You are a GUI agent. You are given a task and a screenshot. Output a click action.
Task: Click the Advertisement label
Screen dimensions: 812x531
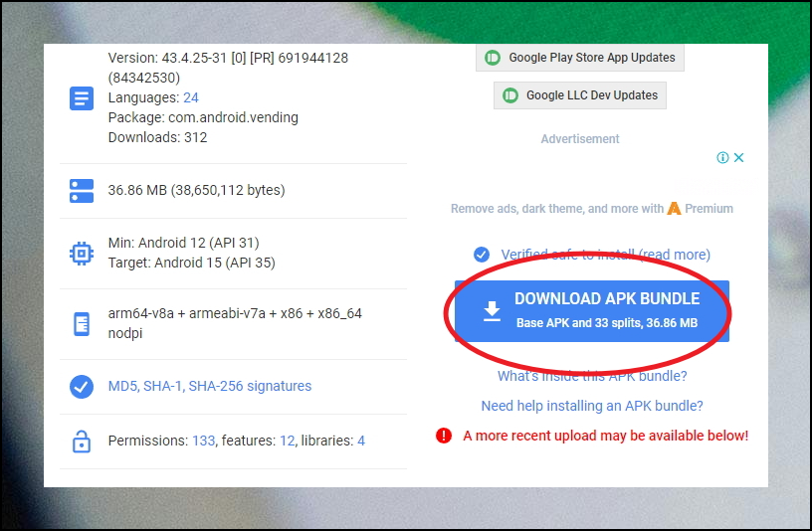point(580,138)
